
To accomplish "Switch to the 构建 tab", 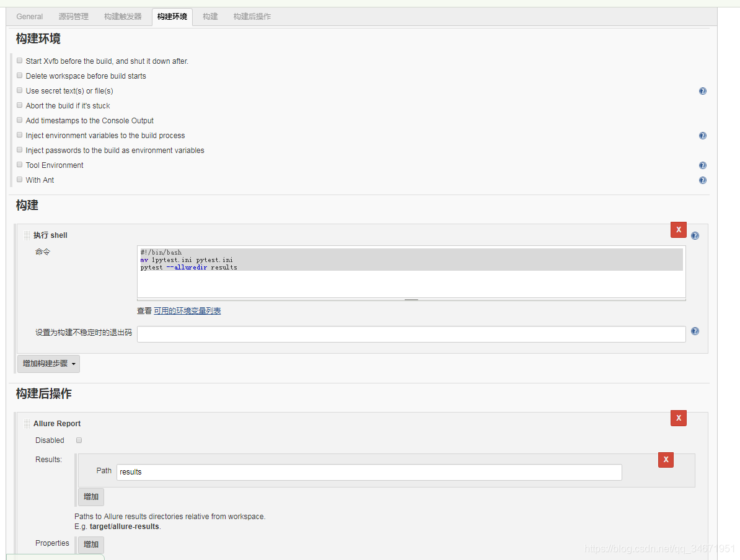I will coord(210,17).
